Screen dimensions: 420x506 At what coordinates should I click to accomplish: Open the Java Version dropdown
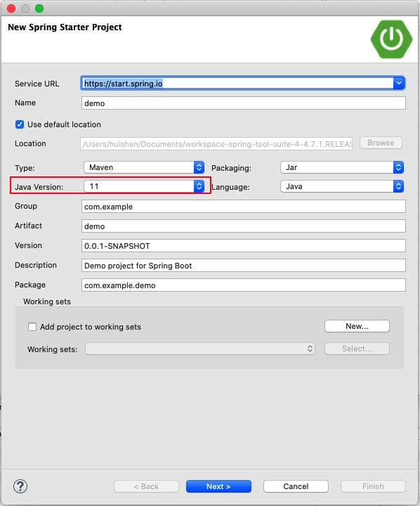point(144,186)
